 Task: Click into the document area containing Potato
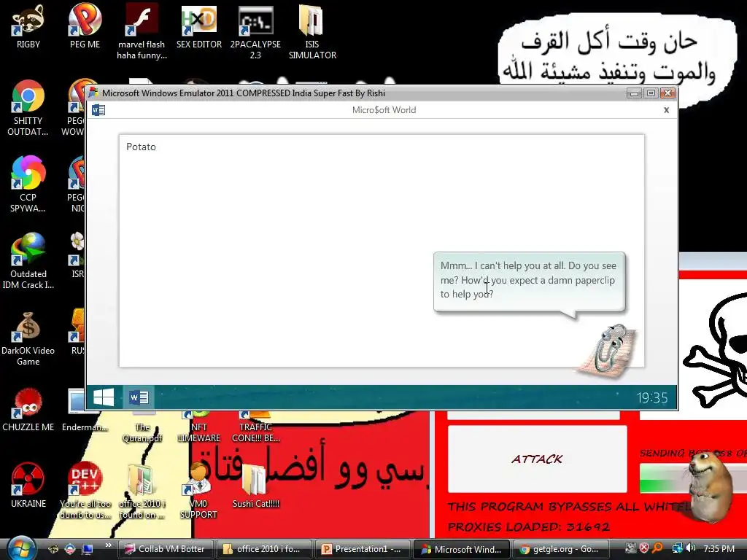coord(382,251)
